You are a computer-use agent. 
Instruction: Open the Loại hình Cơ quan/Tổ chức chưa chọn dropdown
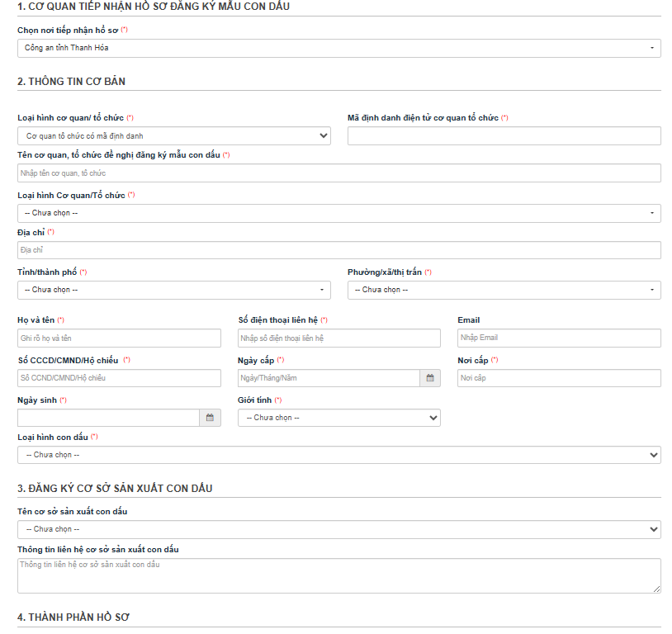338,213
